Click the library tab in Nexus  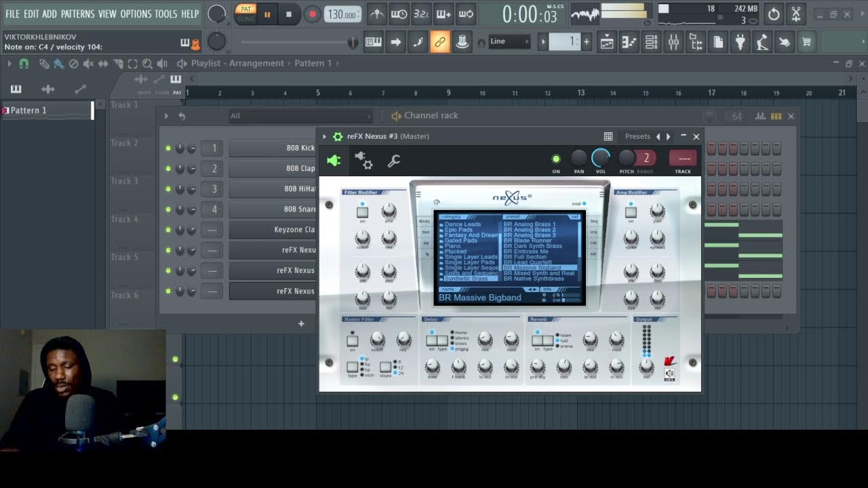tap(425, 221)
